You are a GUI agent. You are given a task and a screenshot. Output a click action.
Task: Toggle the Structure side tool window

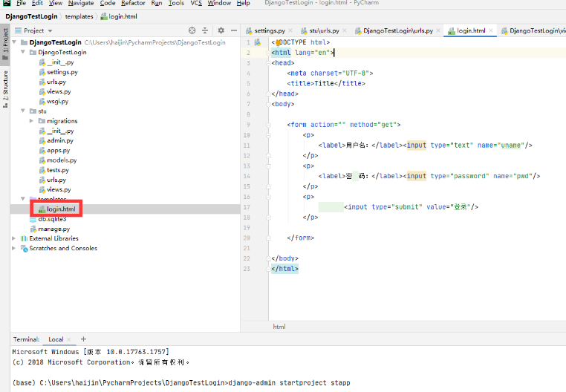coord(5,90)
